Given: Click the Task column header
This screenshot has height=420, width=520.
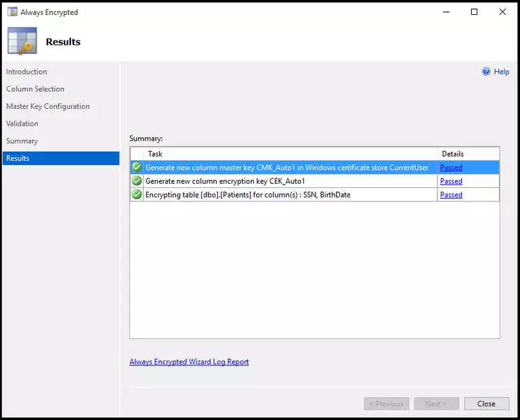Looking at the screenshot, I should point(155,154).
